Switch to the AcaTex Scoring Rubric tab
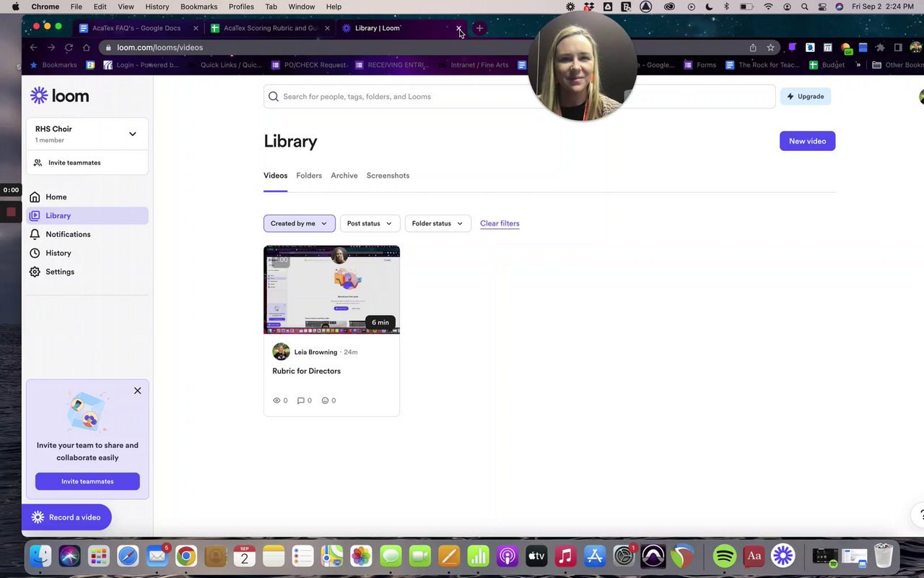This screenshot has height=578, width=924. pos(271,28)
